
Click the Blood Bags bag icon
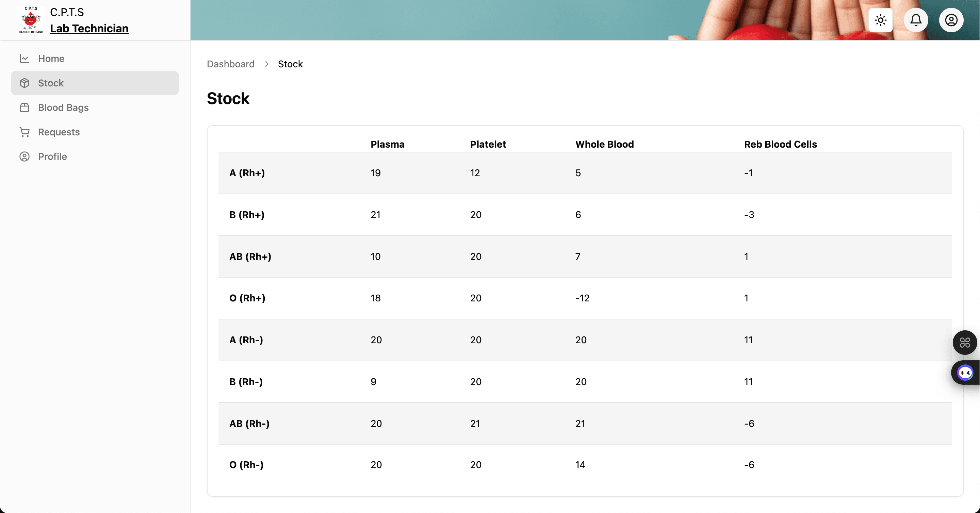click(x=24, y=107)
